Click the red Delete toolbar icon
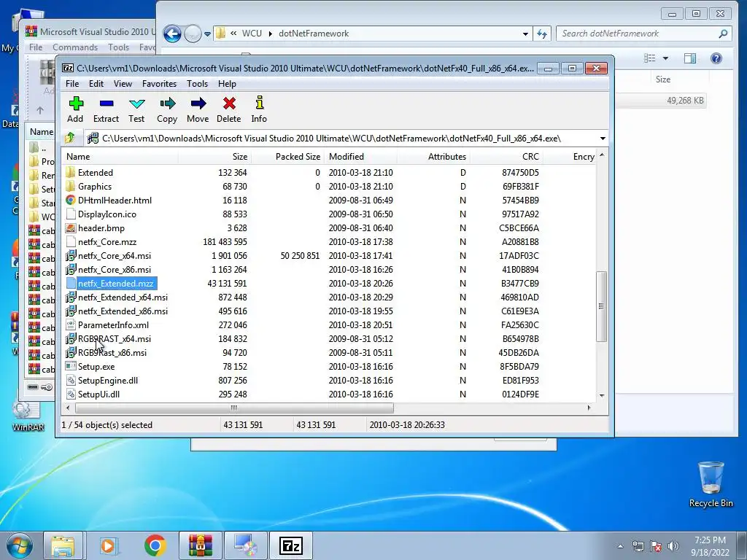Screen dimensions: 747x560 point(228,109)
